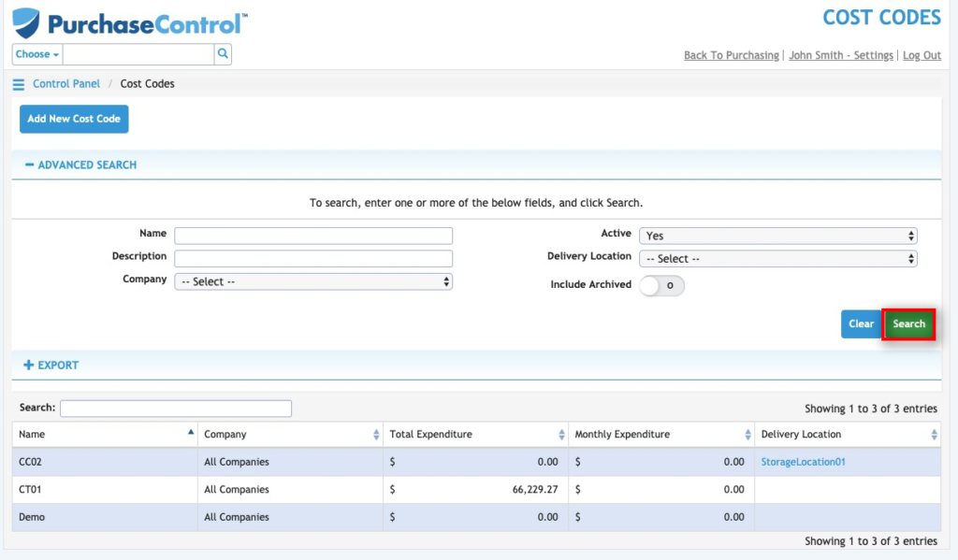Click the Clear button
The width and height of the screenshot is (958, 560).
[861, 323]
